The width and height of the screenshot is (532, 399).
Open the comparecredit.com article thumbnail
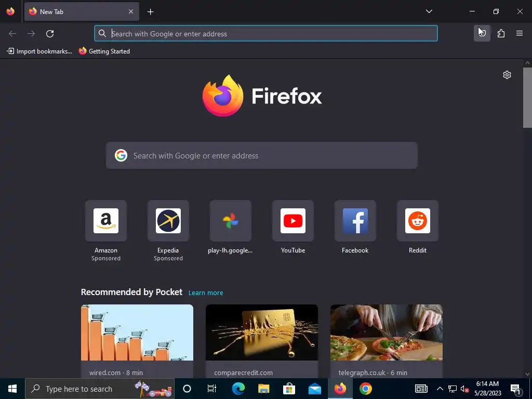pos(262,332)
